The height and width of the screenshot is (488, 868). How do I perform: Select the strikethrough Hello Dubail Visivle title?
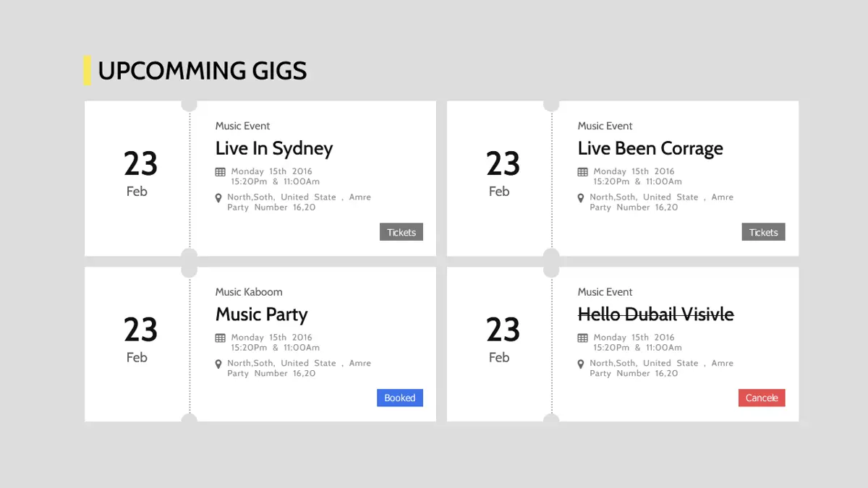coord(655,314)
